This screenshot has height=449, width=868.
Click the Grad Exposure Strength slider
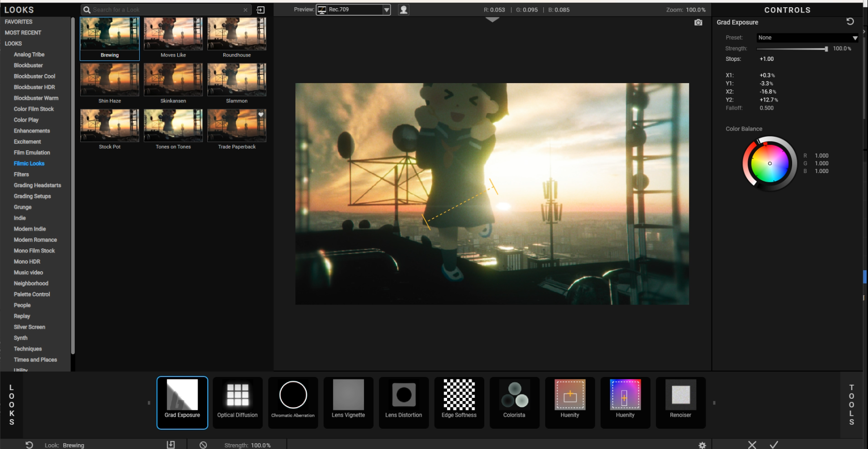(x=792, y=49)
